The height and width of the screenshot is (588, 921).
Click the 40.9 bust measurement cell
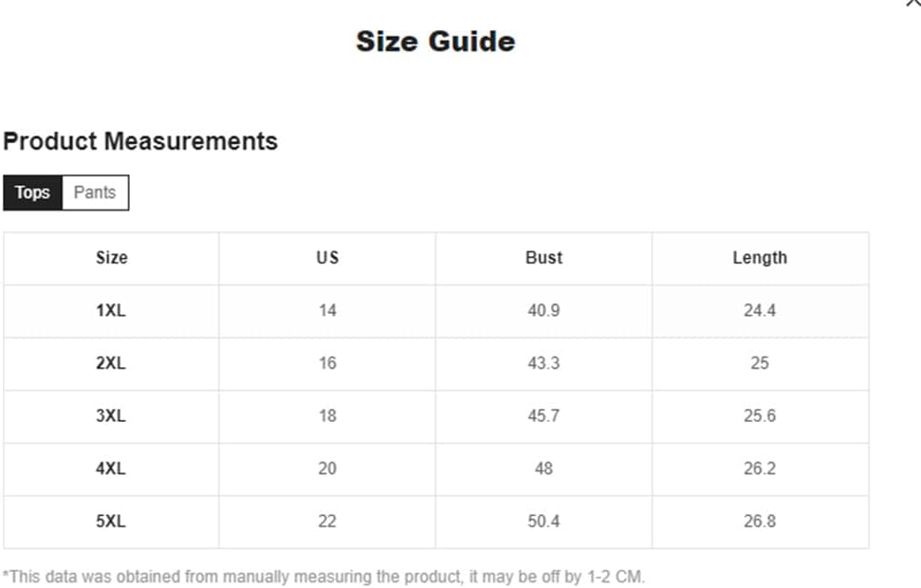(543, 311)
